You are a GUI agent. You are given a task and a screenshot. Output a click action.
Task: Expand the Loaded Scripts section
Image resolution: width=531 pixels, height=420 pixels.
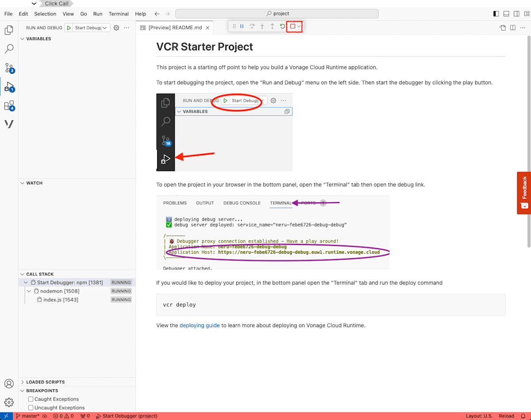[x=23, y=382]
